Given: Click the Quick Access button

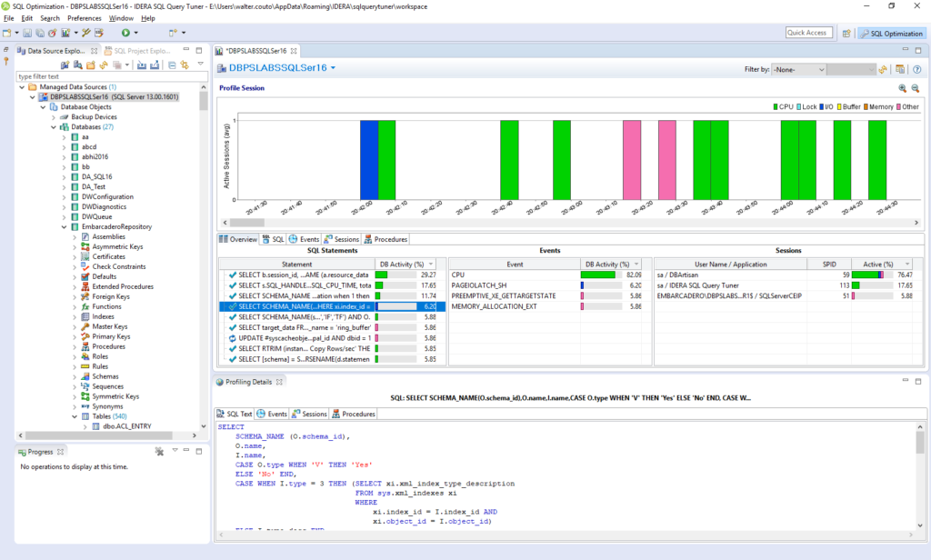Looking at the screenshot, I should (808, 31).
